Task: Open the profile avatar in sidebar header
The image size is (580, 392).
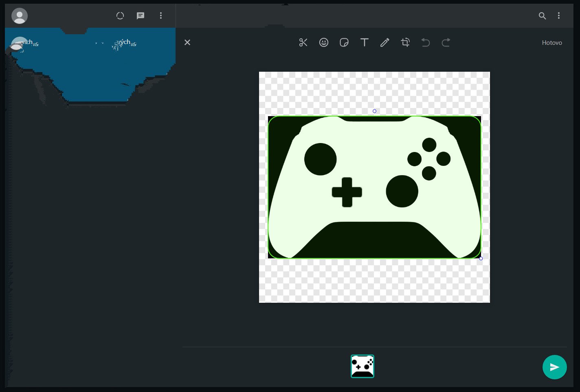Action: click(x=20, y=16)
